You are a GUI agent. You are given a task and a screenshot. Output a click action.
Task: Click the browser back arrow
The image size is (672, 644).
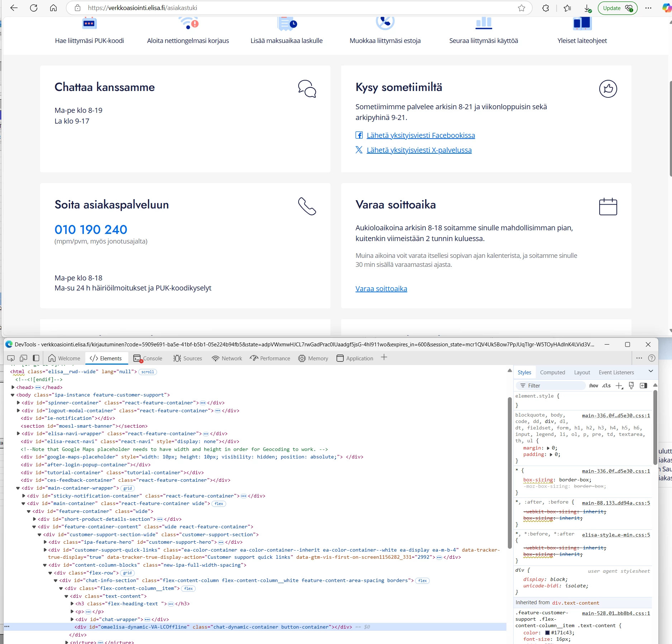(x=14, y=8)
